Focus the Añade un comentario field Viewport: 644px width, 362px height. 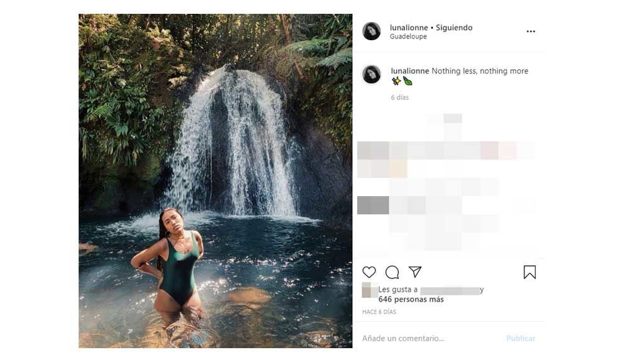point(431,338)
